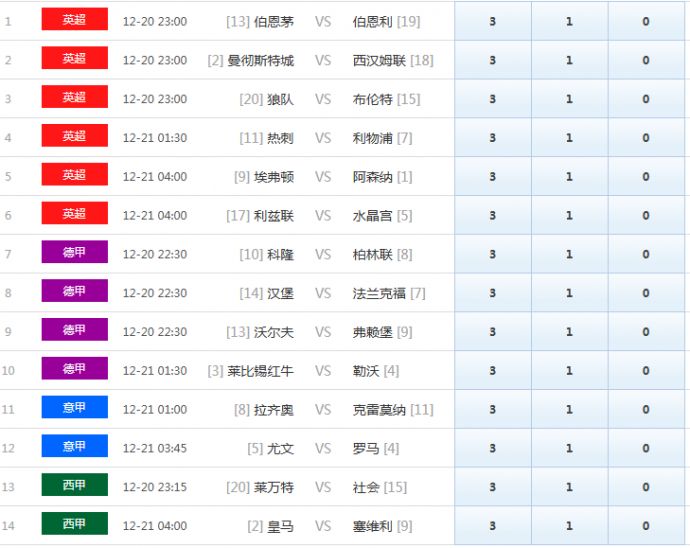The width and height of the screenshot is (690, 548).
Task: Open the 德甲 league tag in row 7
Action: pyautogui.click(x=74, y=252)
